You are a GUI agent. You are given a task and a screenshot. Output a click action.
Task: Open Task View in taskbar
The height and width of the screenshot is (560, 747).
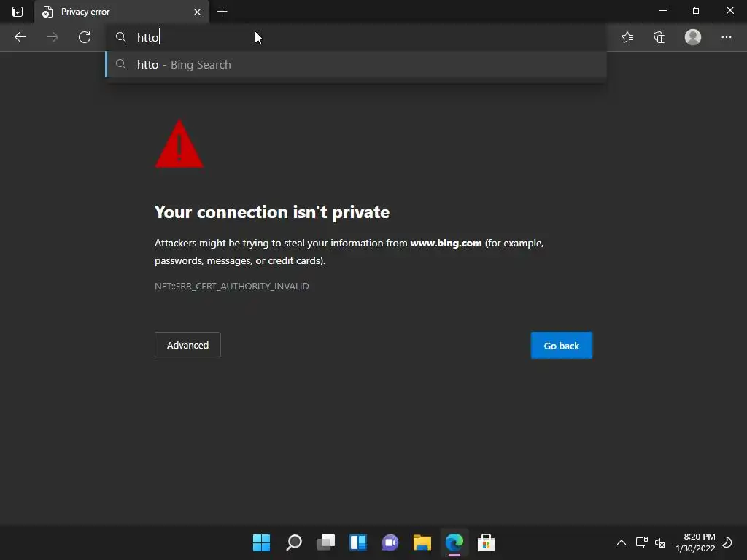pos(326,542)
